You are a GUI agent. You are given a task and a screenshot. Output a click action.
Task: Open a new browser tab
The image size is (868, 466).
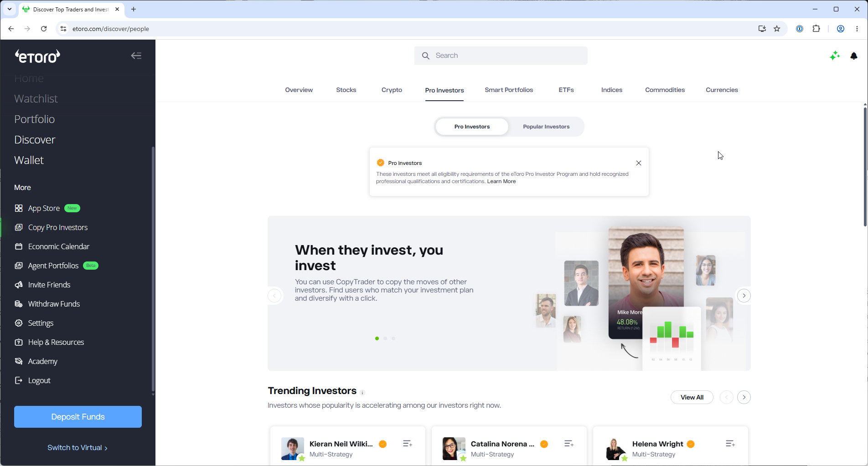[134, 9]
